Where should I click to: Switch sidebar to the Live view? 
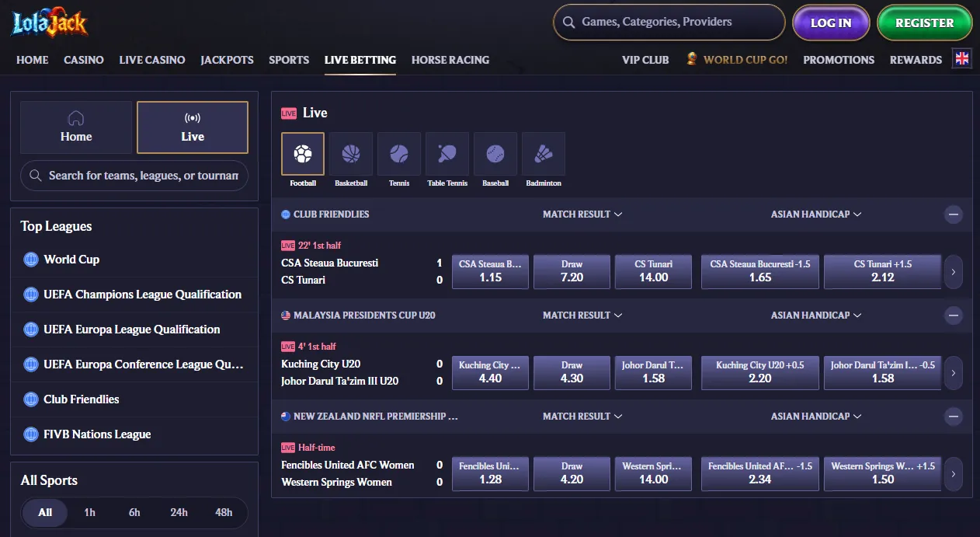(193, 127)
